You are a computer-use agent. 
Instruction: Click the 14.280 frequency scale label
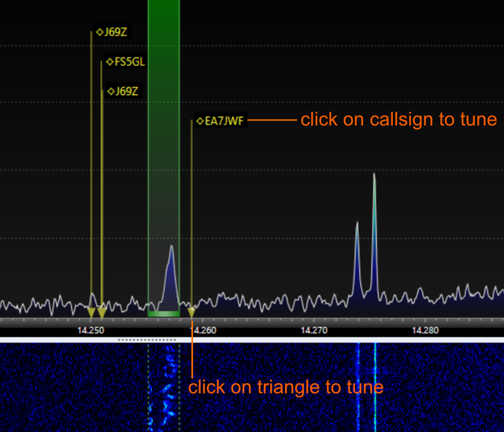(x=425, y=330)
